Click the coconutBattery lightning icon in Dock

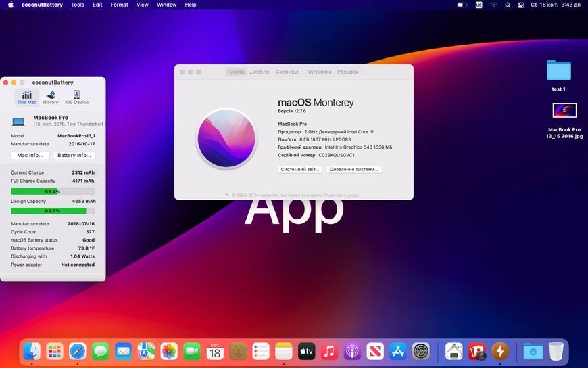(x=500, y=352)
